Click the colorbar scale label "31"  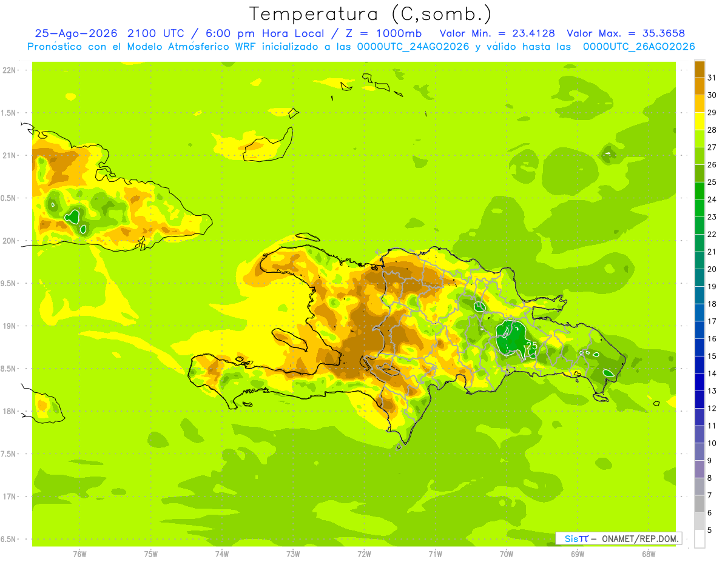[x=712, y=78]
